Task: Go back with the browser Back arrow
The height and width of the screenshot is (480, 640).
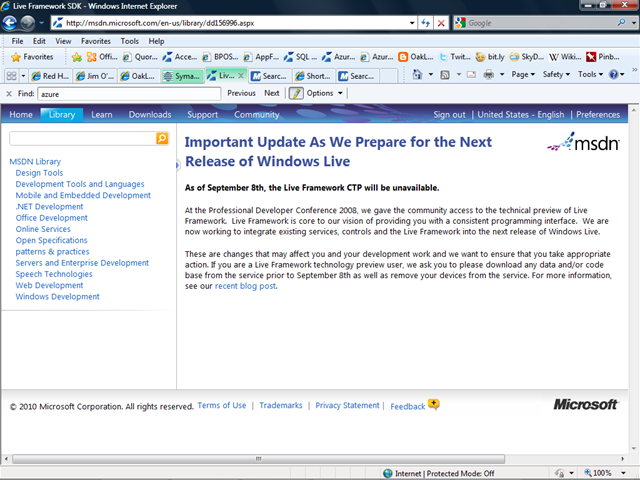Action: tap(10, 23)
